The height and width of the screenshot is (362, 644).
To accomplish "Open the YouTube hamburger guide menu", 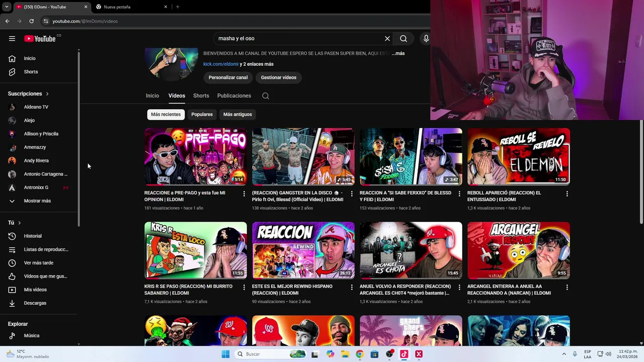I will coord(12,39).
